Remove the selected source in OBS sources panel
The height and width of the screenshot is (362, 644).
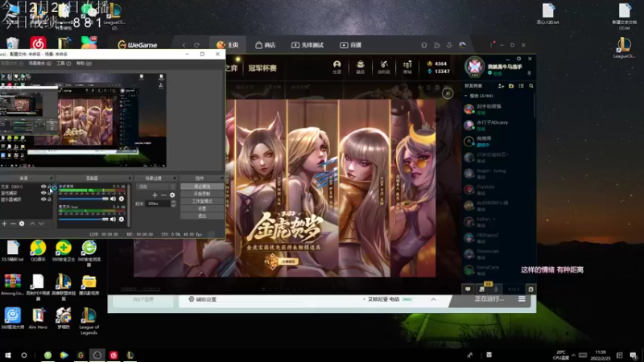pos(13,224)
